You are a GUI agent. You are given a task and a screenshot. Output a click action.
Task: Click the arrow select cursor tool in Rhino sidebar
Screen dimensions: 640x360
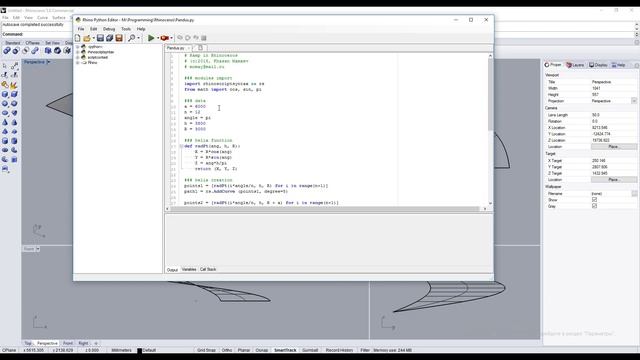pyautogui.click(x=5, y=66)
